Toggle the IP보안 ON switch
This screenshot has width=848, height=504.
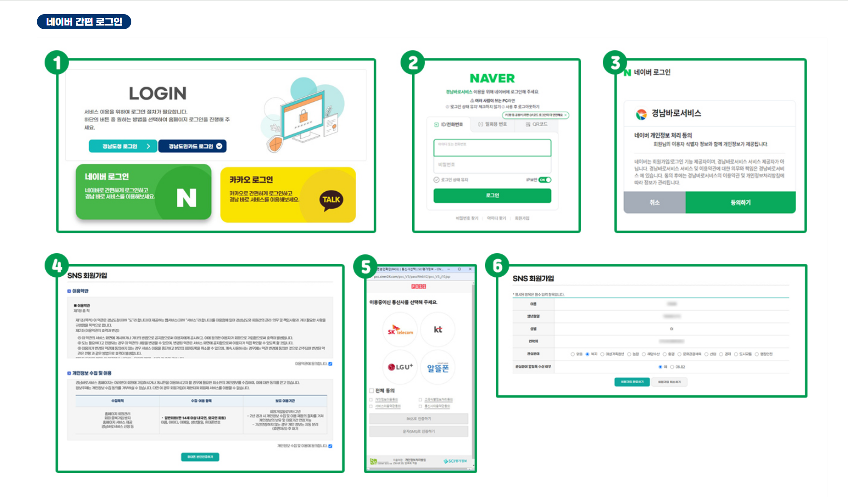point(545,180)
